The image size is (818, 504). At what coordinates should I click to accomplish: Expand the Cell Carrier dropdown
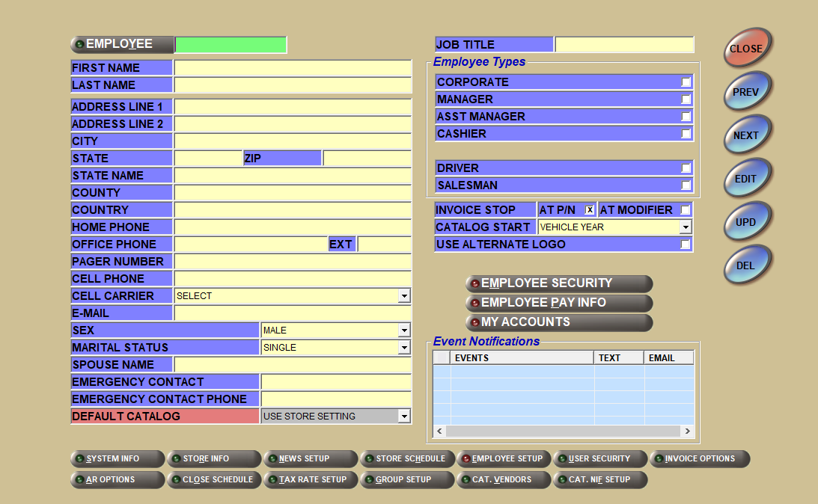click(x=404, y=296)
